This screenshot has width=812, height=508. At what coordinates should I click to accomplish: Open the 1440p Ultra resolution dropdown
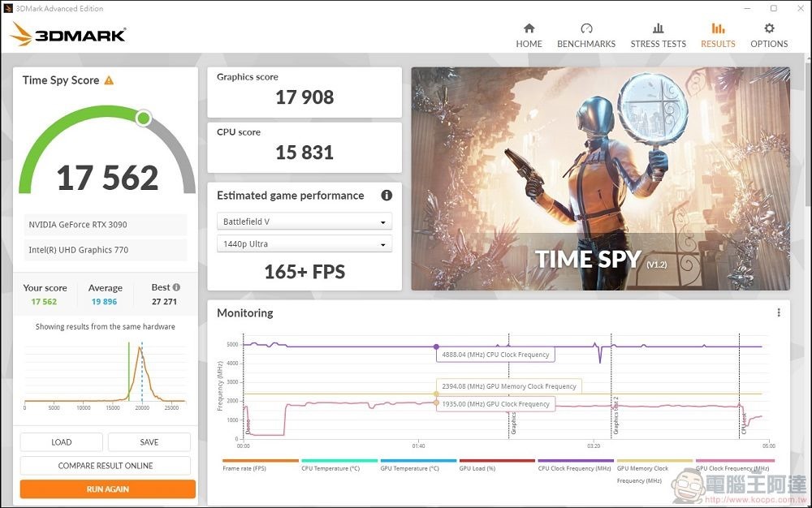click(304, 243)
